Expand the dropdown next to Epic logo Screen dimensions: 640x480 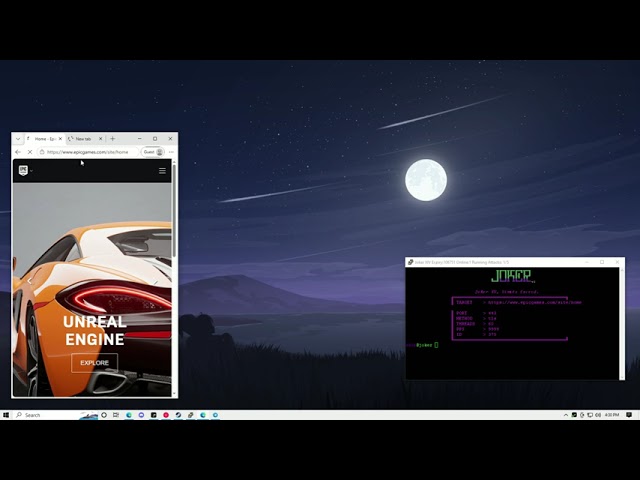pos(31,171)
